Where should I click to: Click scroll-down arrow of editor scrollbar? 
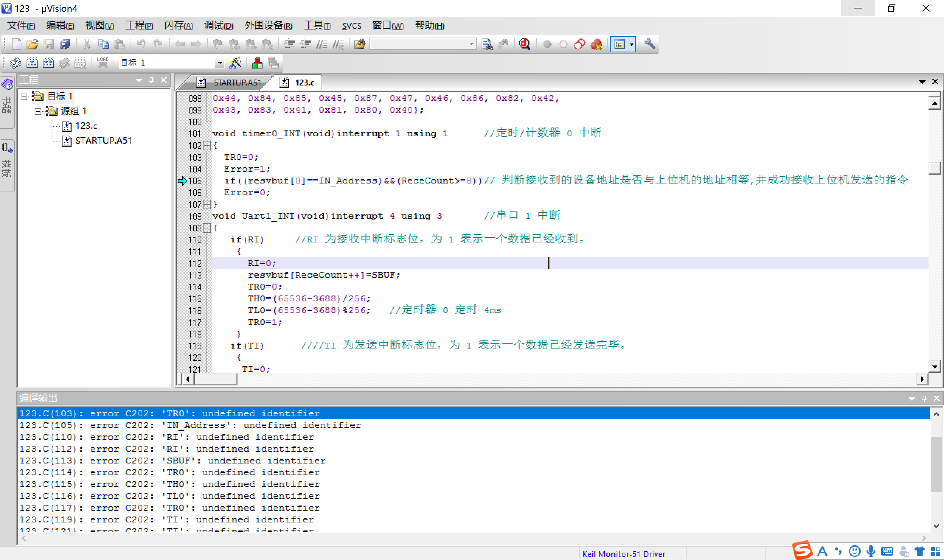934,367
